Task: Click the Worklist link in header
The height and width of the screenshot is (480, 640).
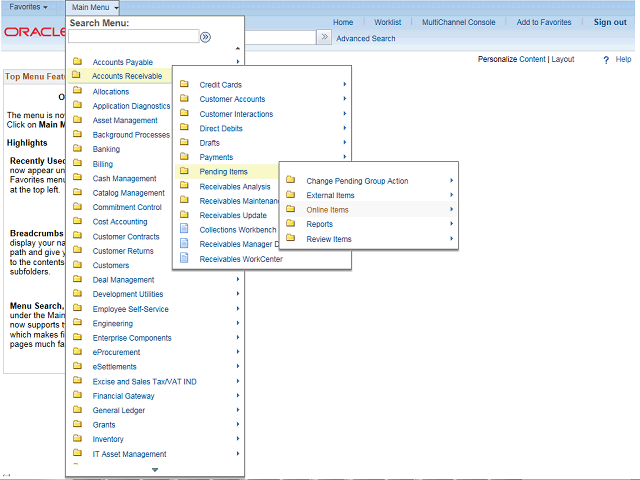Action: pos(387,22)
